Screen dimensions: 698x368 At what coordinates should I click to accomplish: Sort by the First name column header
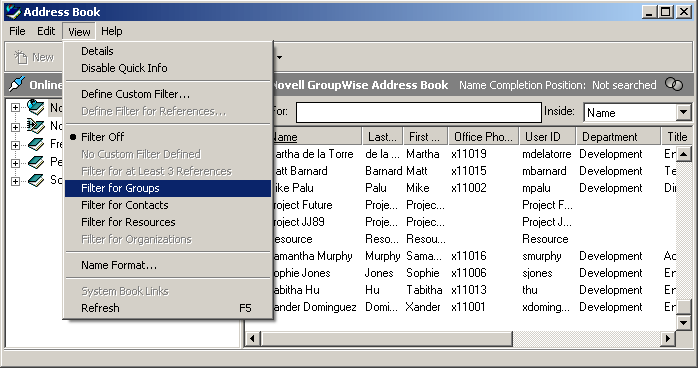tap(426, 137)
